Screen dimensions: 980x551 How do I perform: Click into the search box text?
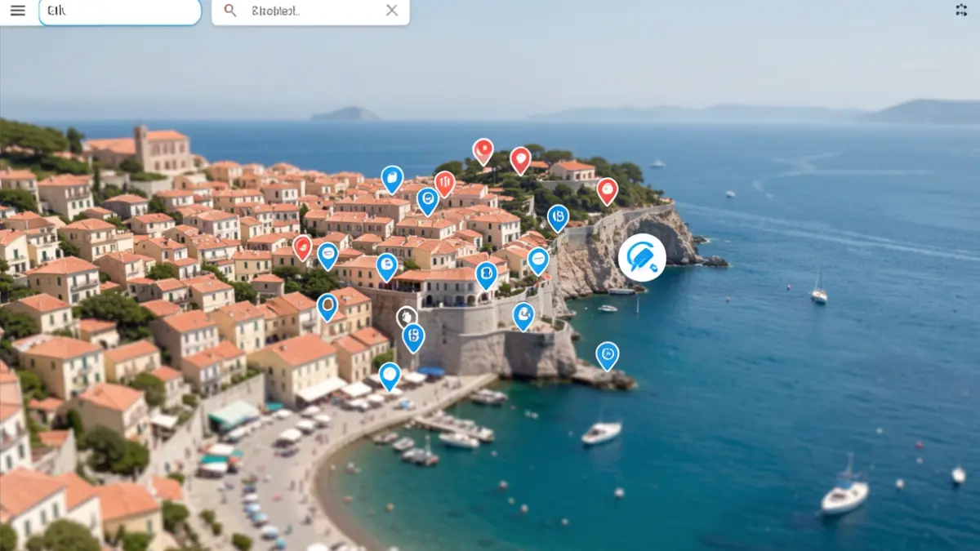[x=276, y=11]
